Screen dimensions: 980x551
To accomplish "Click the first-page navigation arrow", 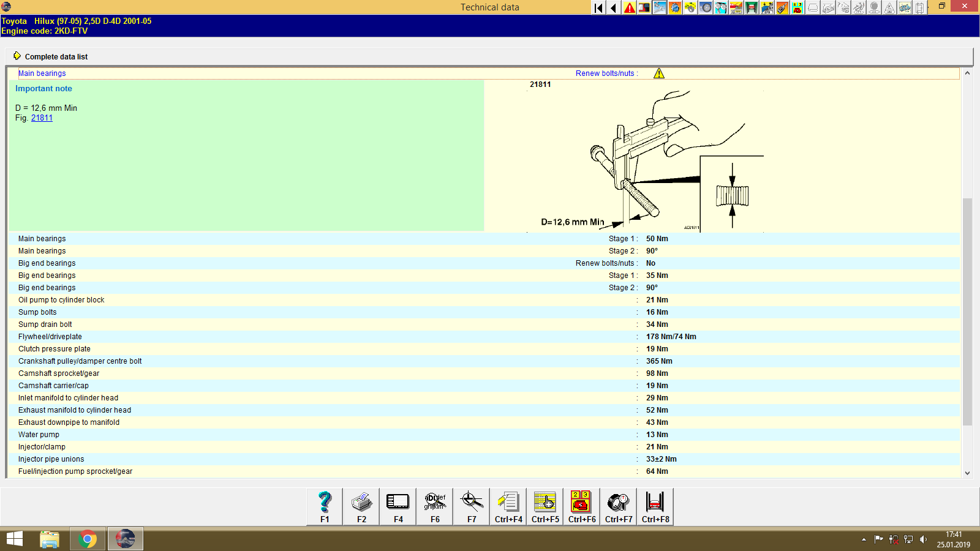I will [x=597, y=8].
